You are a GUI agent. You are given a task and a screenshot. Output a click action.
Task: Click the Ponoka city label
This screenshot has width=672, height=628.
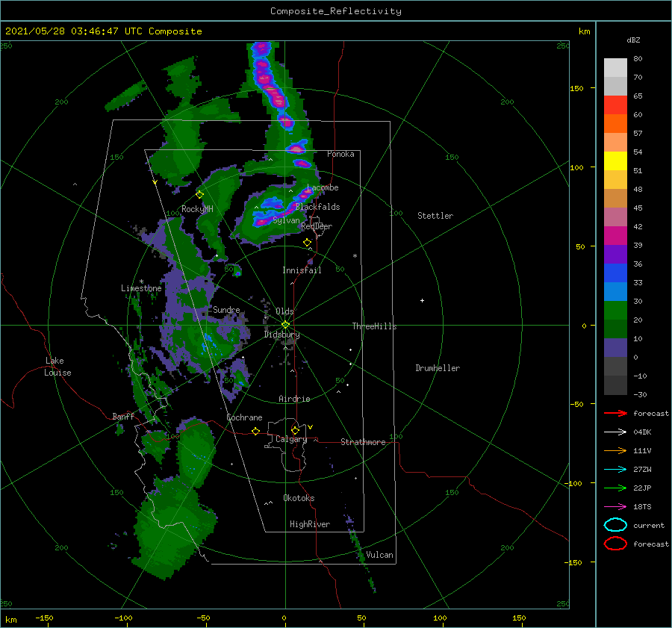(x=340, y=154)
